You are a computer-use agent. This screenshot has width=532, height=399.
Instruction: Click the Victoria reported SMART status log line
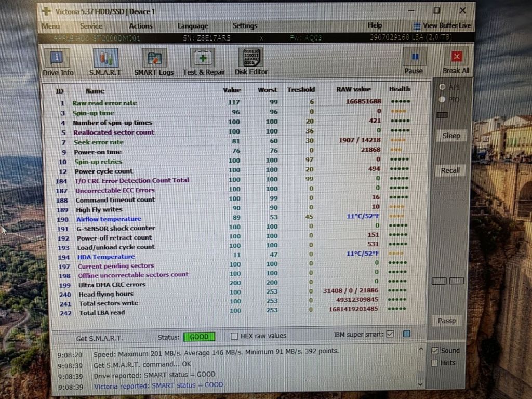coord(158,385)
